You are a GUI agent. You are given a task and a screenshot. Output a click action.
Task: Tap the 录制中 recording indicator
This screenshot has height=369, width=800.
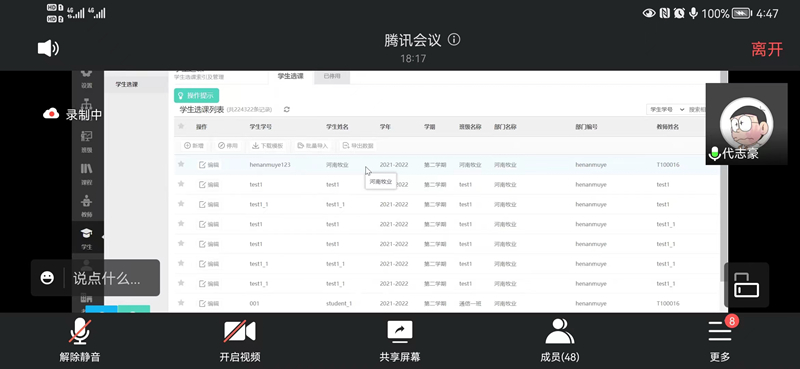pyautogui.click(x=72, y=114)
